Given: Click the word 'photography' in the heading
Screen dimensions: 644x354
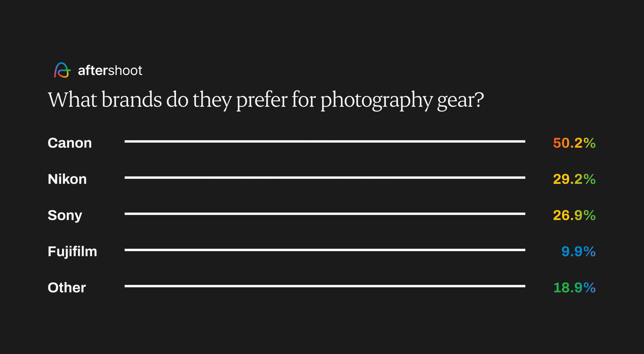Looking at the screenshot, I should tap(376, 100).
